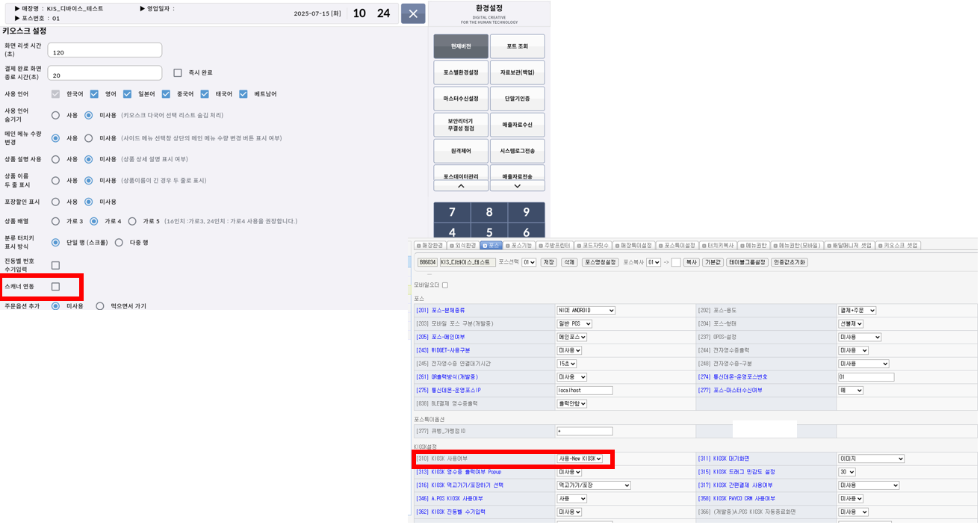Screen dimensions: 980x528
Task: Click the 저장 save button
Action: pyautogui.click(x=549, y=262)
